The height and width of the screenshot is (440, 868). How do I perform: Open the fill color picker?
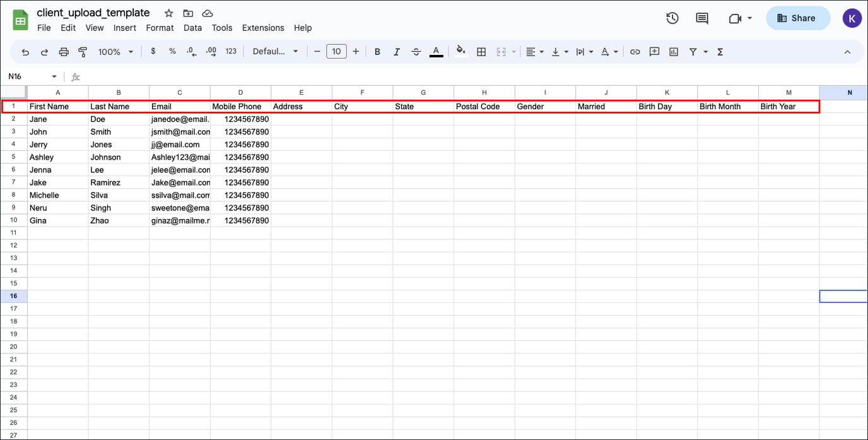click(460, 52)
